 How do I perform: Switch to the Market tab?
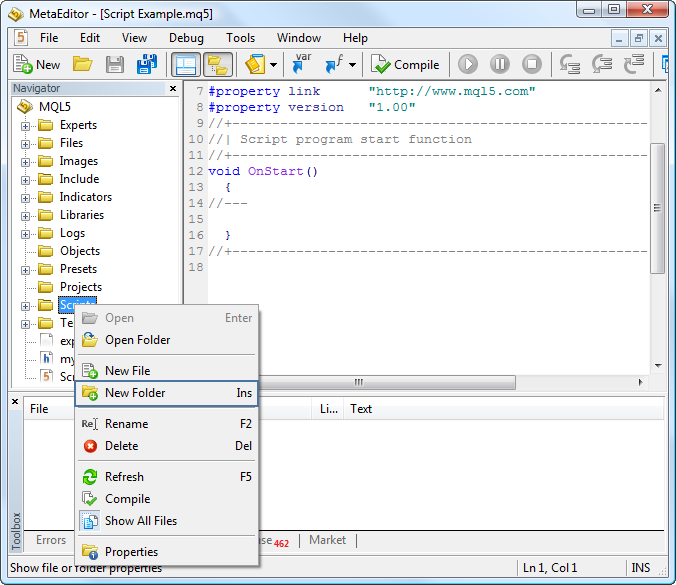click(327, 540)
